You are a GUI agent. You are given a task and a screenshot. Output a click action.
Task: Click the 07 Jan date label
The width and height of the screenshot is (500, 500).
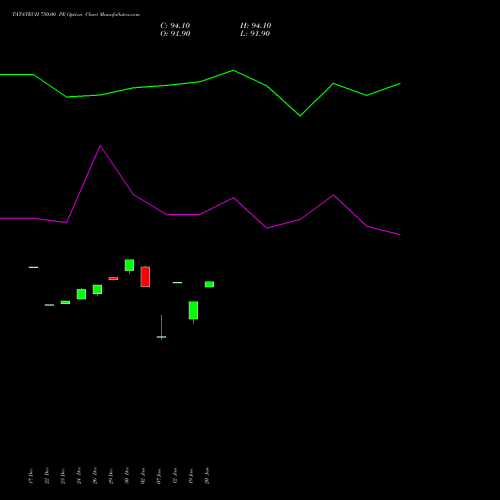[x=159, y=476]
